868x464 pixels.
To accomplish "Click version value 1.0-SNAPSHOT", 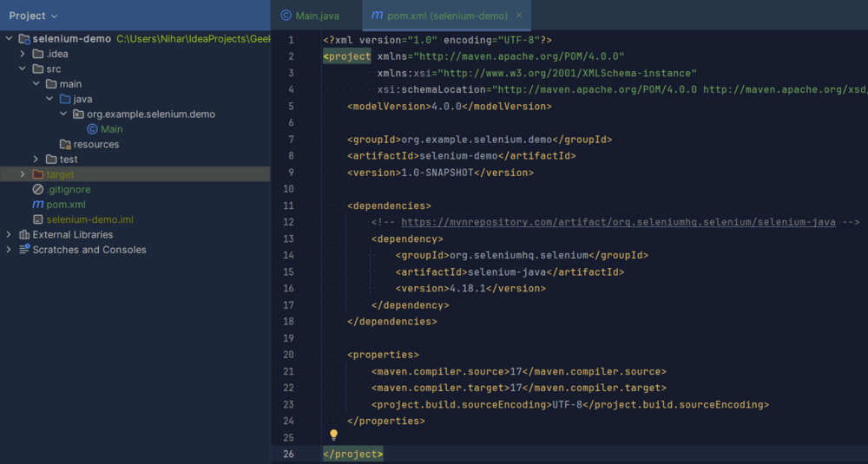I will (x=437, y=173).
